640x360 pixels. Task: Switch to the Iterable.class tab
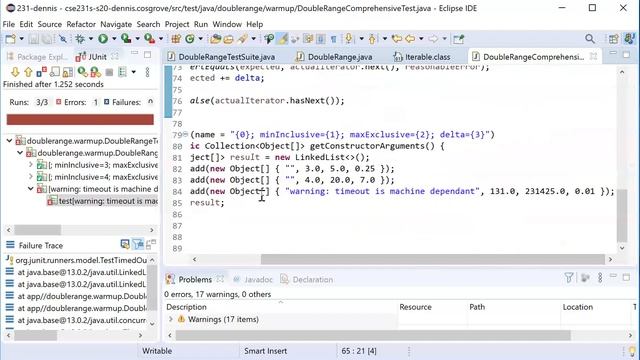click(x=422, y=57)
